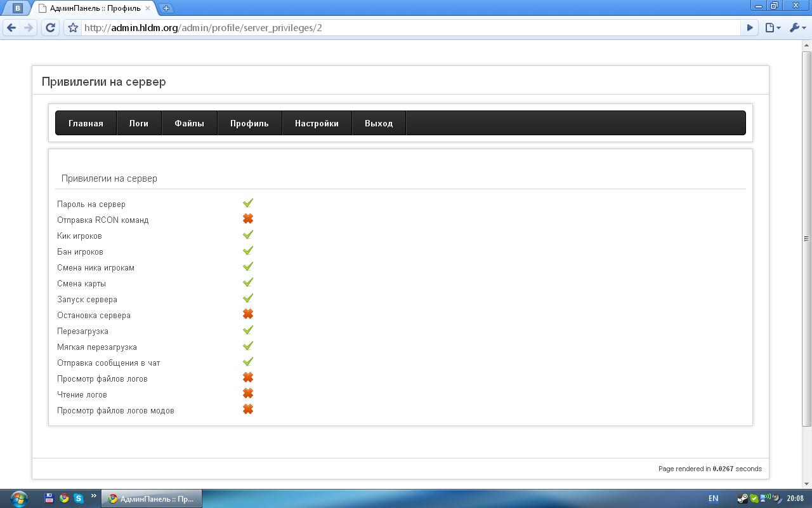
Task: Expand the hidden quick launch items chevron
Action: [x=94, y=496]
